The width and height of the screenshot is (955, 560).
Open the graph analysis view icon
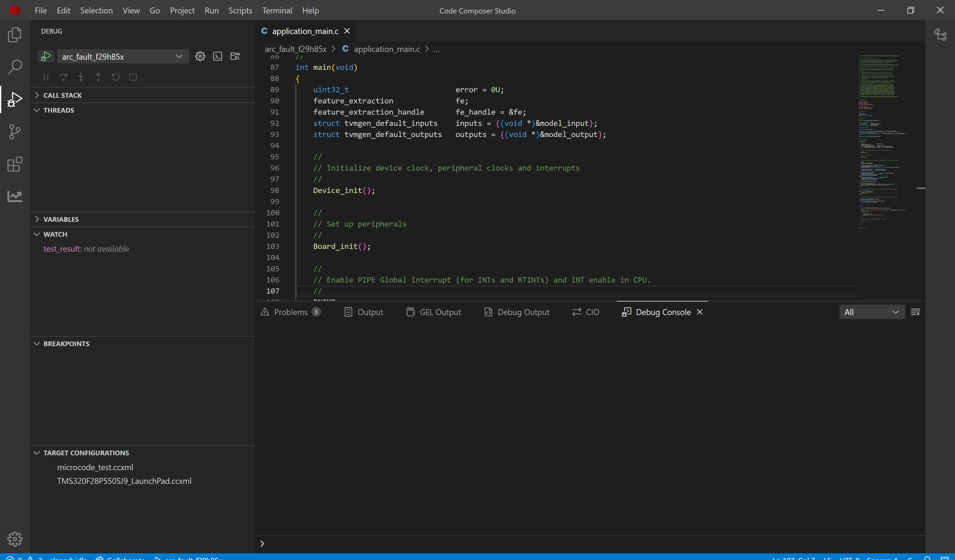coord(15,196)
